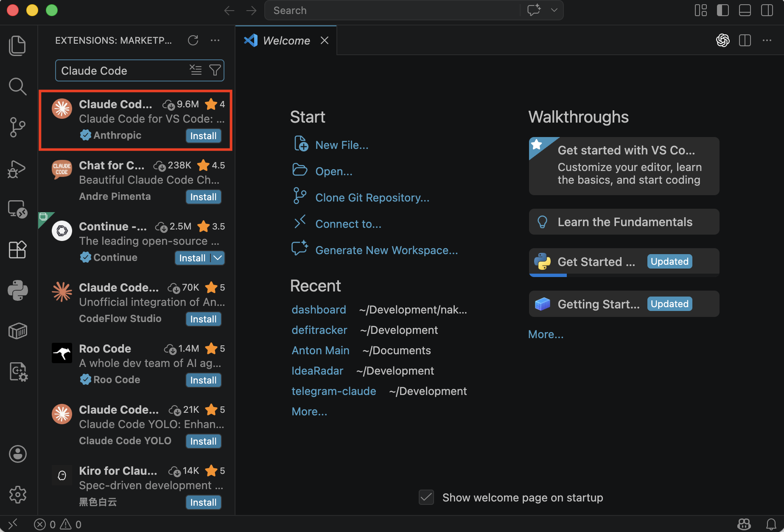Open the Explorer file icon
The height and width of the screenshot is (532, 784).
coord(17,45)
